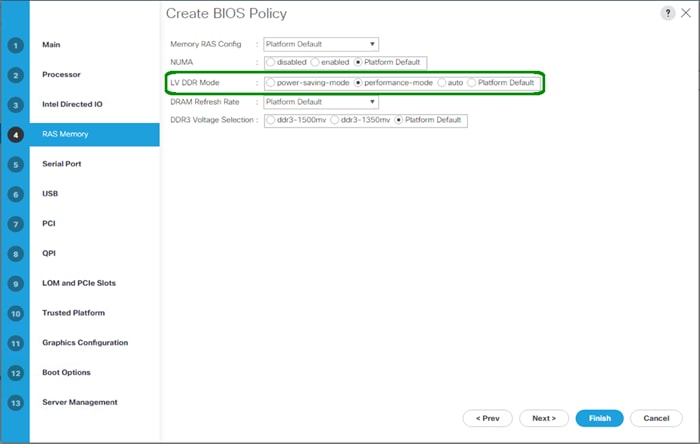Click the Create BIOS Policy title

point(226,13)
